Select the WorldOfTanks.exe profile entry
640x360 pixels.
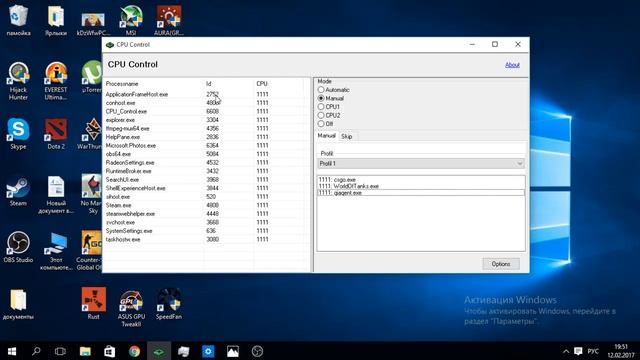421,186
